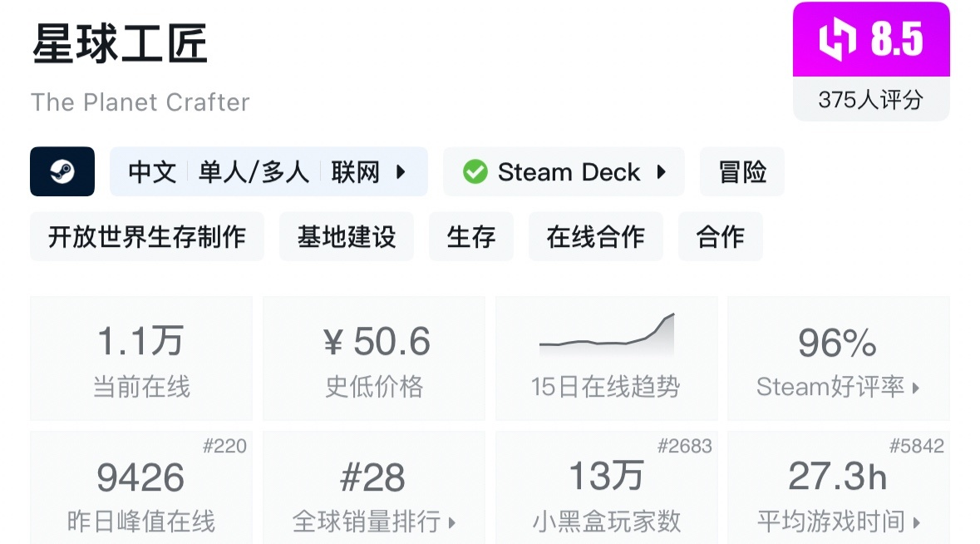Select the 冒险 tag

tap(741, 171)
